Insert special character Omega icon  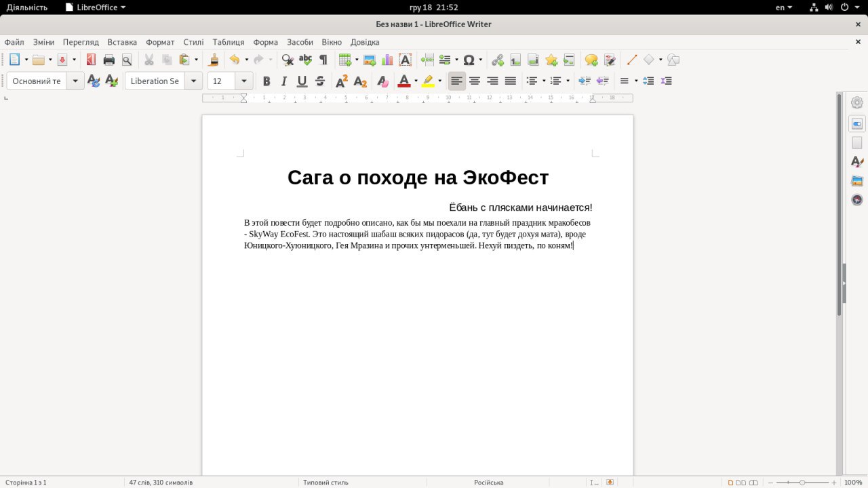coord(469,60)
